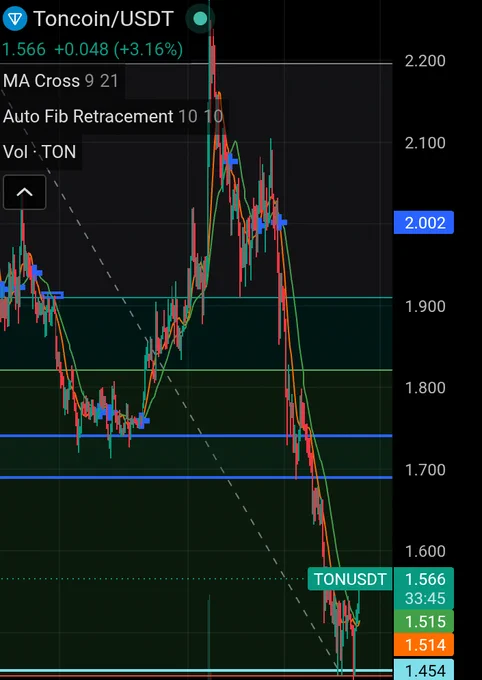The width and height of the screenshot is (482, 680).
Task: Click the 2.200 price axis label
Action: [425, 61]
